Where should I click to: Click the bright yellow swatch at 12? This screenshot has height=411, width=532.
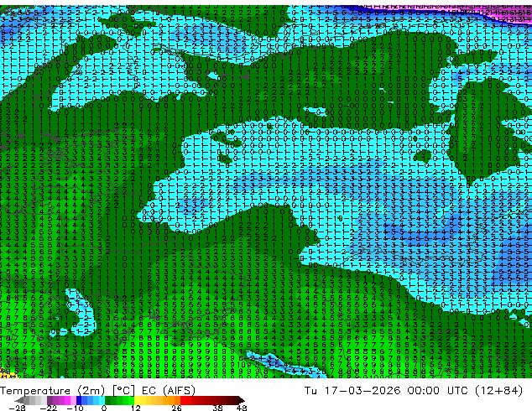click(x=137, y=400)
